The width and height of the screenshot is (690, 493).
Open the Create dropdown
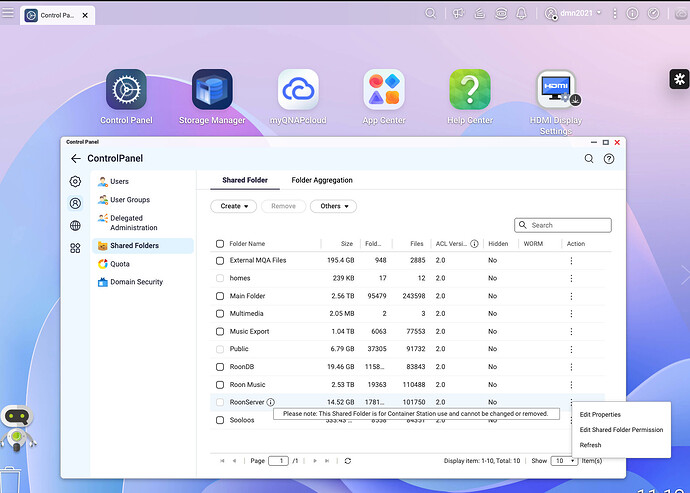[x=234, y=206]
